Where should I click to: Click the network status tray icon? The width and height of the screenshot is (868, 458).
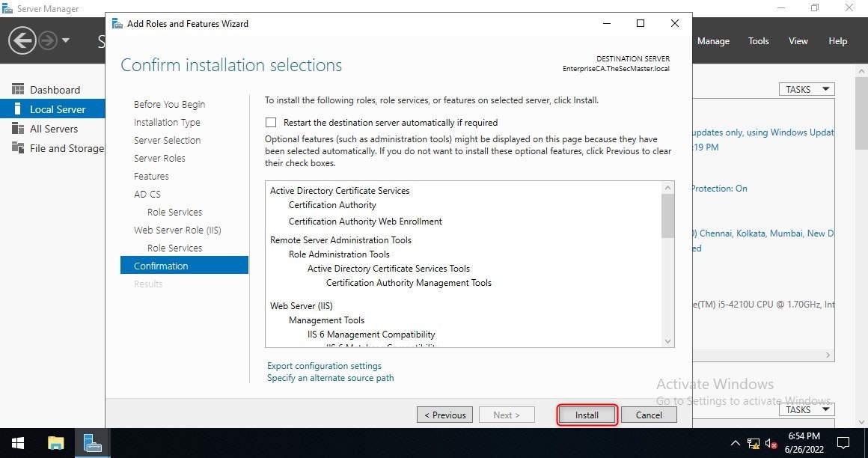[754, 443]
